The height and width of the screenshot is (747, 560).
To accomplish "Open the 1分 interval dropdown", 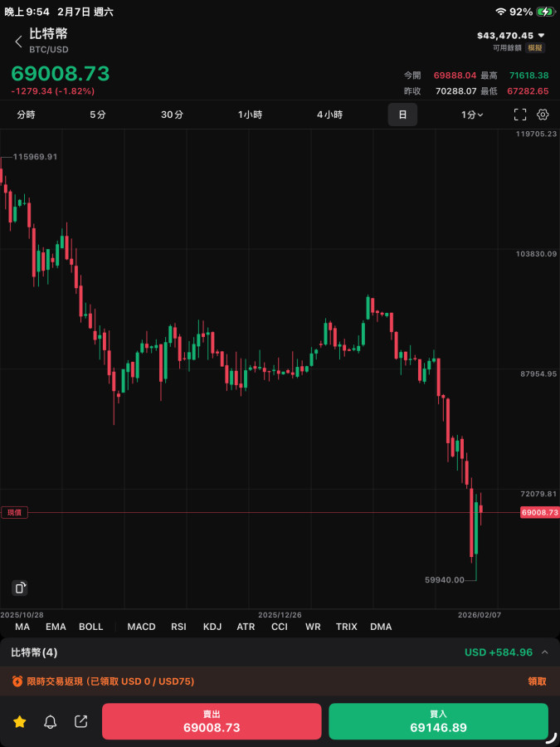I will click(472, 115).
